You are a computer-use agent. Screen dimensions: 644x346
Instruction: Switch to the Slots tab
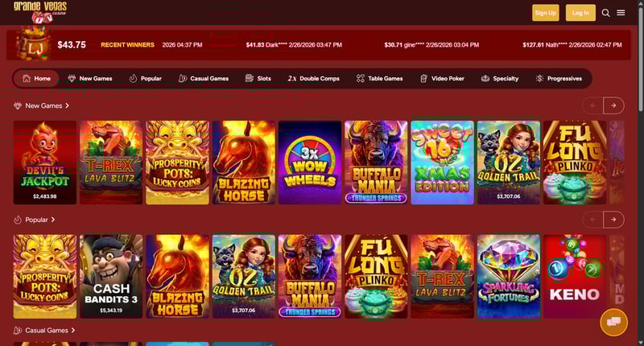pyautogui.click(x=258, y=78)
